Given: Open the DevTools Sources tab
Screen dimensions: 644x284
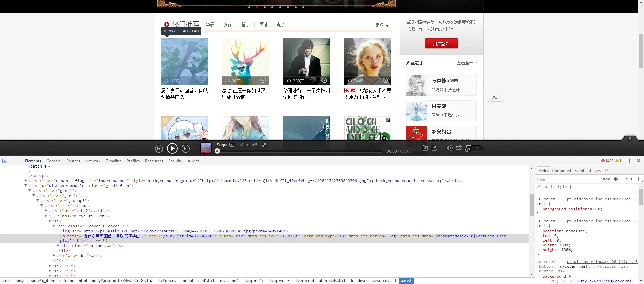Looking at the screenshot, I should coord(73,161).
